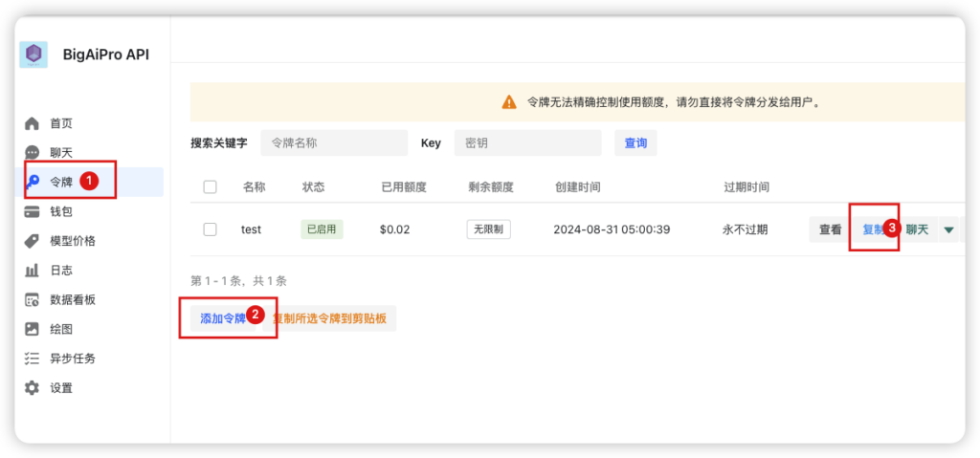Screen dimensions: 980x458
Task: Click the price tag icon beside 模型价格
Action: pos(32,241)
